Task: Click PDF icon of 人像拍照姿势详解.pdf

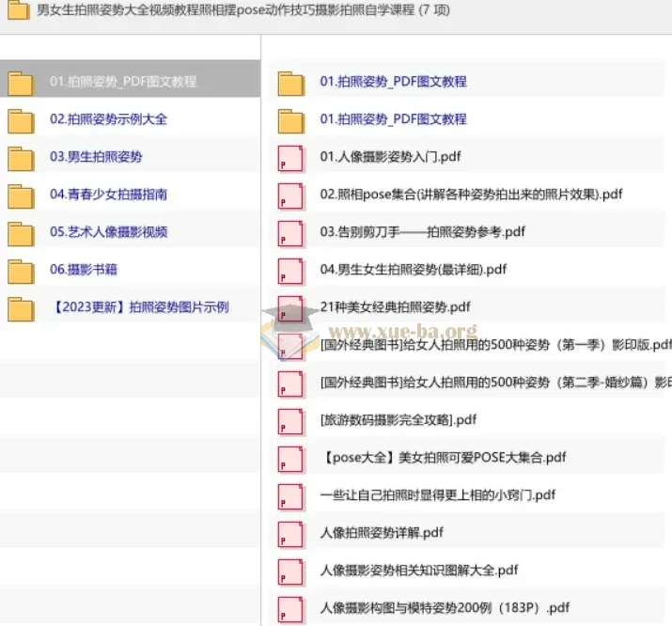Action: pyautogui.click(x=290, y=535)
